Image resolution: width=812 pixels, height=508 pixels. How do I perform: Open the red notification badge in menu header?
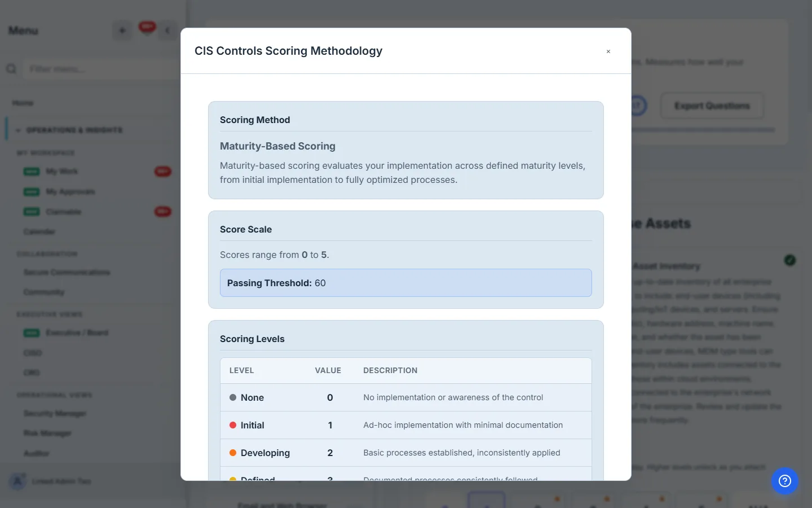tap(147, 27)
